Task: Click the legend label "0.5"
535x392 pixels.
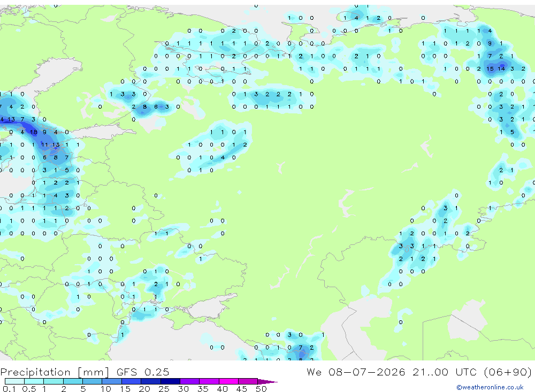Action: pyautogui.click(x=29, y=389)
